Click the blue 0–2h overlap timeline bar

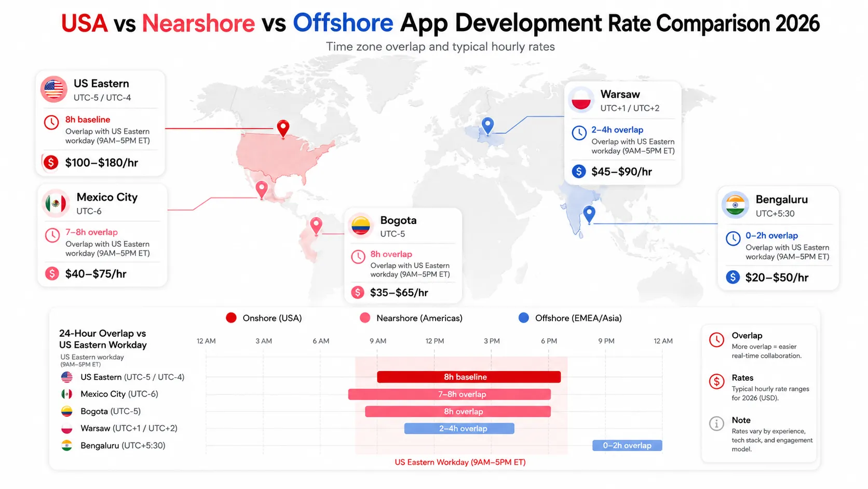[x=627, y=445]
